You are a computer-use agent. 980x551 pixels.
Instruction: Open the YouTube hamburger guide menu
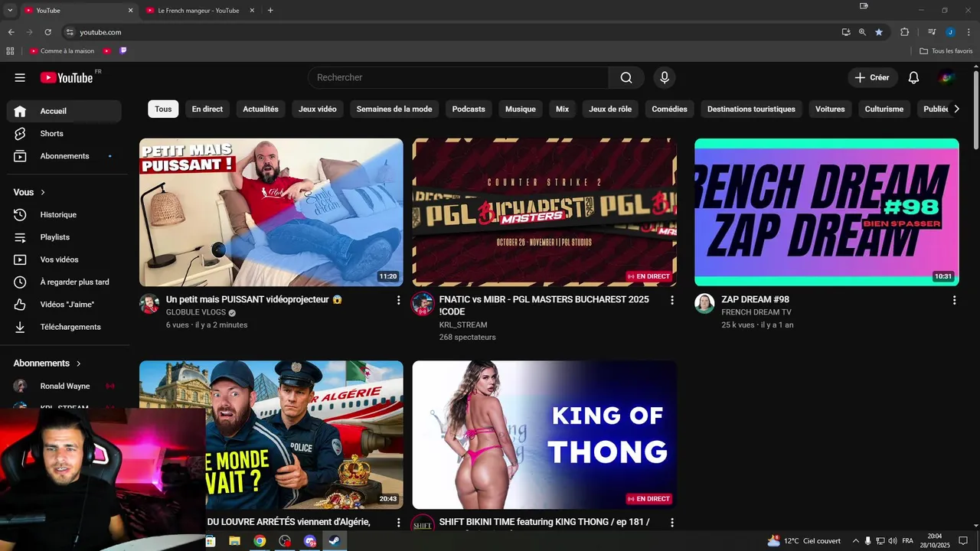20,77
